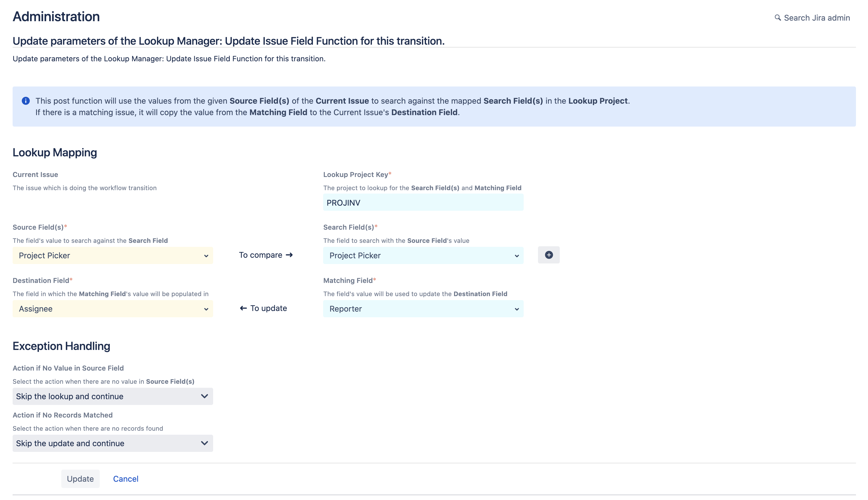Expand the Matching Field Reporter dropdown
868x500 pixels.
click(x=423, y=309)
